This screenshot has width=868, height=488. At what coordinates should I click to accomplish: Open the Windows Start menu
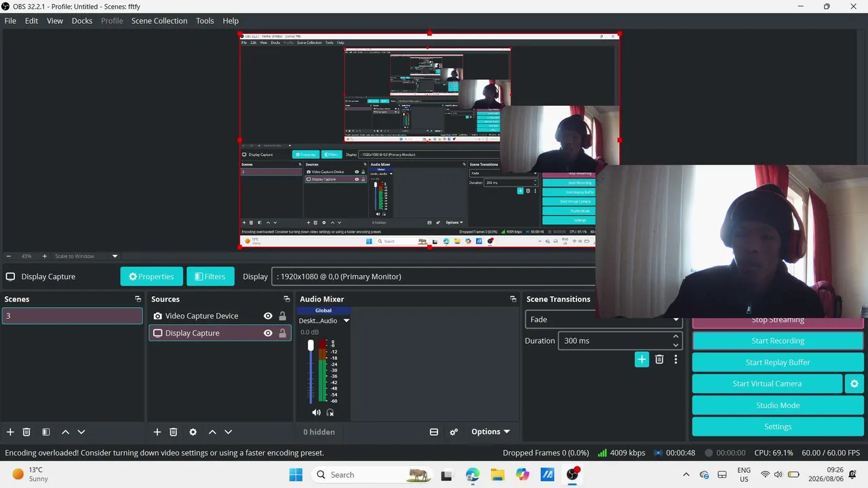coord(296,474)
